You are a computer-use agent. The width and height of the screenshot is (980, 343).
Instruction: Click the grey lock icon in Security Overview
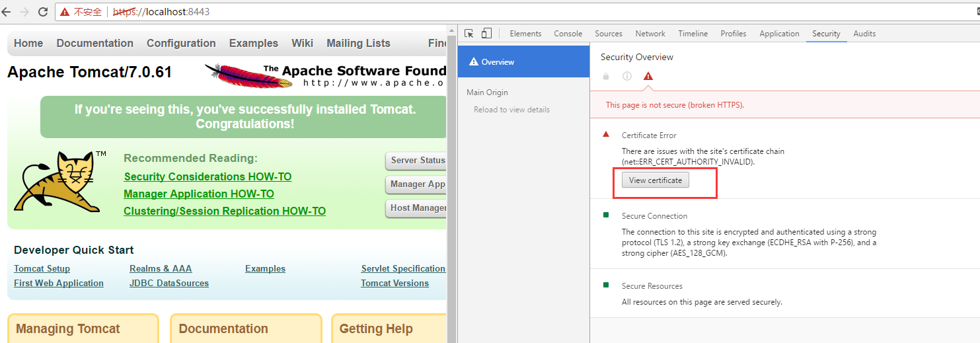(x=606, y=77)
